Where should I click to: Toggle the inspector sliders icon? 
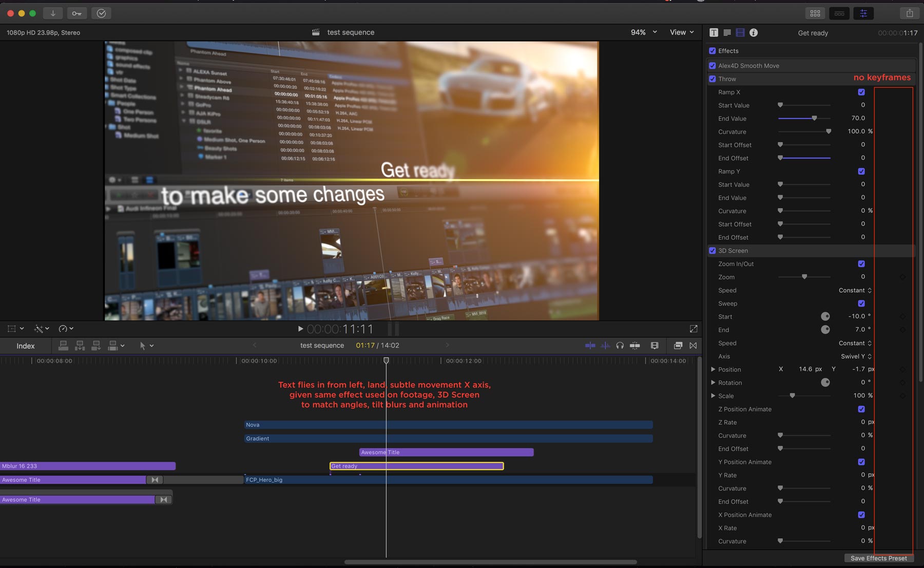[863, 13]
